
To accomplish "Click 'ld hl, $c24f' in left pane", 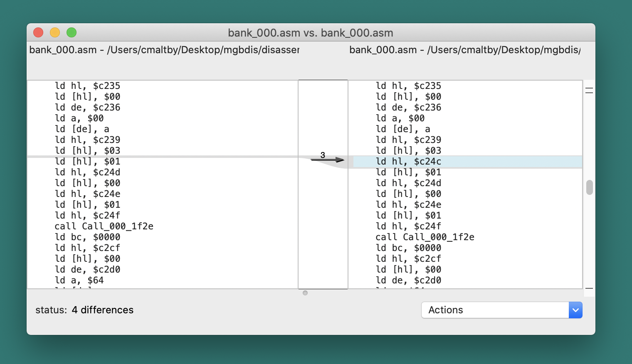I will tap(87, 216).
